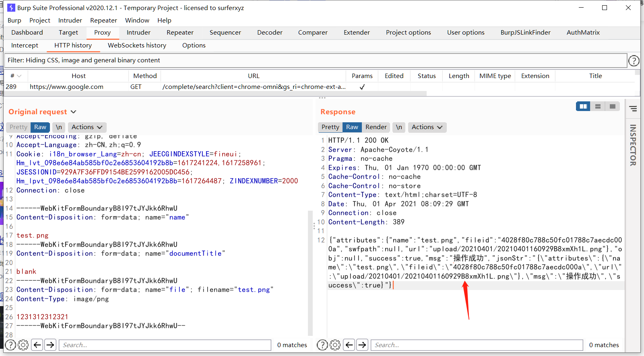Image resolution: width=644 pixels, height=356 pixels.
Task: Open the BurpJSLinkFinder tab
Action: pyautogui.click(x=526, y=33)
